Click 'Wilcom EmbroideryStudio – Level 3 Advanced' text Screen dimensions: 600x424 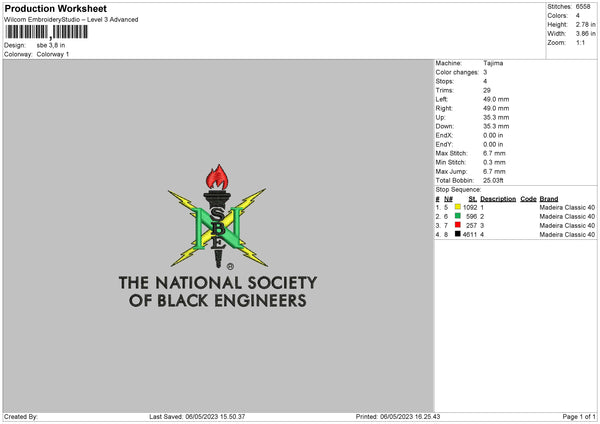71,20
